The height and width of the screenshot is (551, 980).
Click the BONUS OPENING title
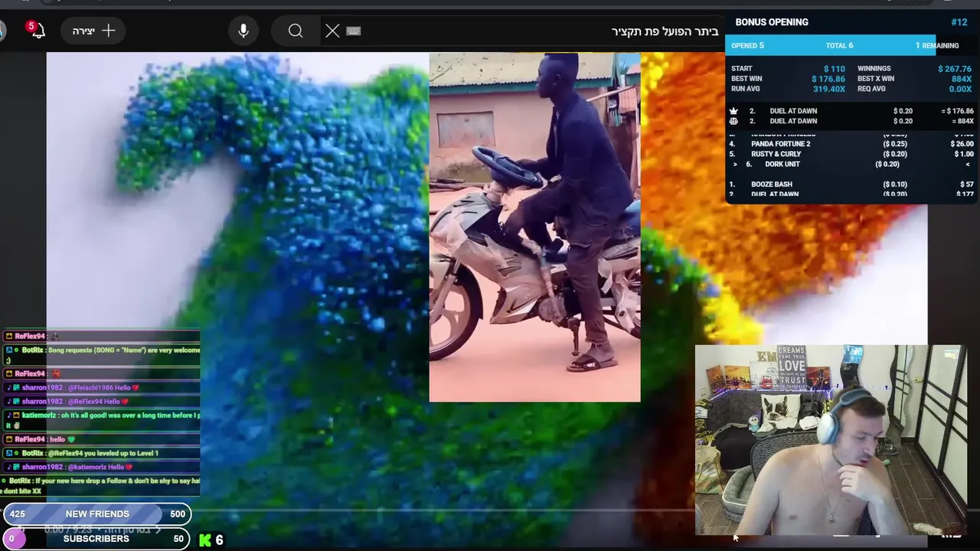click(772, 22)
